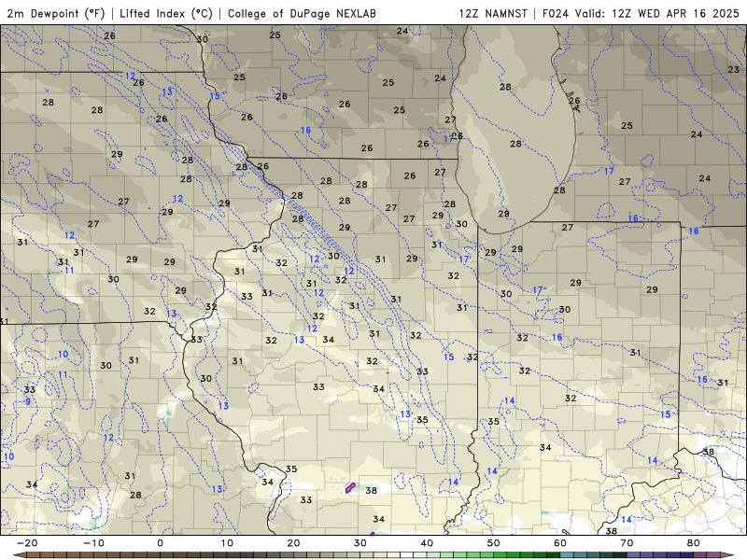Click the blue lifted index label 9
Screen dimensions: 747x560
tap(28, 401)
